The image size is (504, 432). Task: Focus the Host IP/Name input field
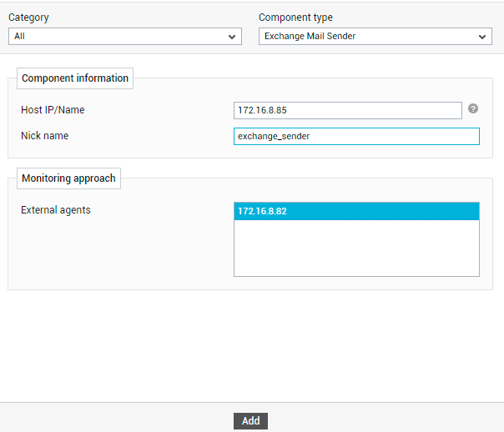pyautogui.click(x=348, y=110)
